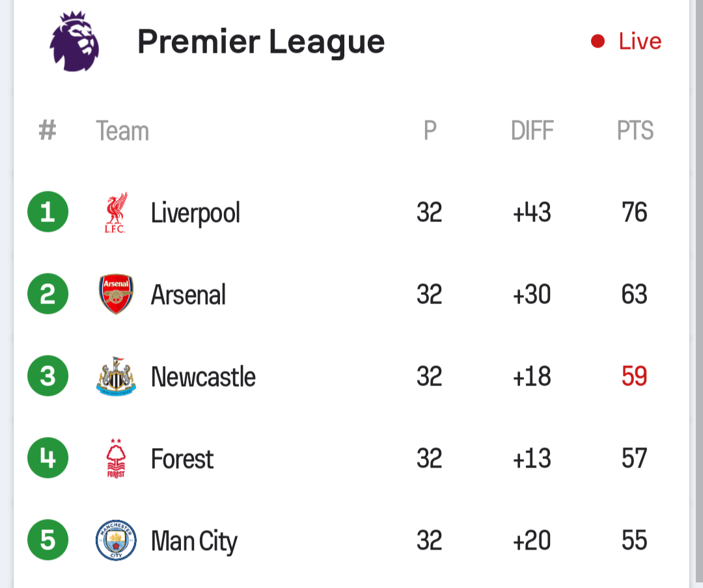This screenshot has height=588, width=703.
Task: Select the Man City team name
Action: coord(194,541)
